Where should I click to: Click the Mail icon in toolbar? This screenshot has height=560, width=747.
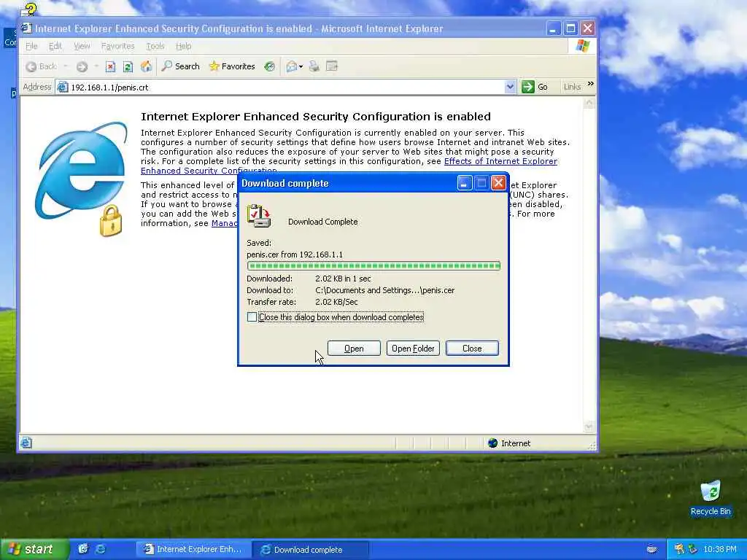click(x=291, y=66)
